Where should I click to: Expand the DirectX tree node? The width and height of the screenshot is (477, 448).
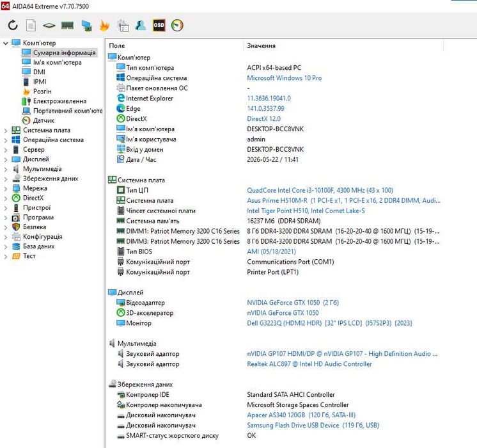[6, 198]
